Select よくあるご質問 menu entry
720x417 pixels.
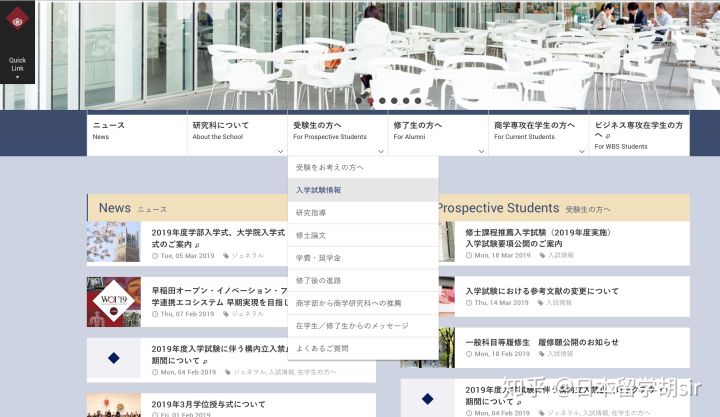tap(363, 349)
